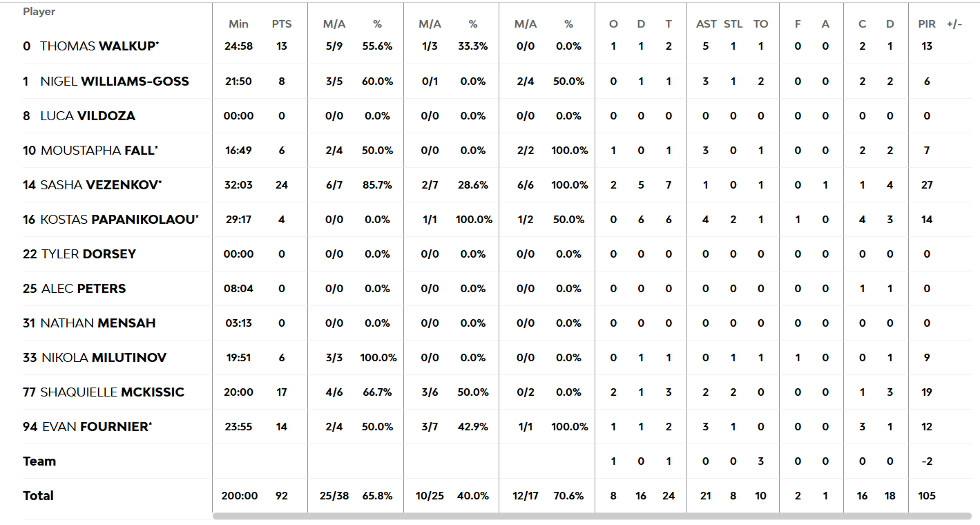Sort by the Min column header
Image resolution: width=980 pixels, height=525 pixels.
(238, 24)
